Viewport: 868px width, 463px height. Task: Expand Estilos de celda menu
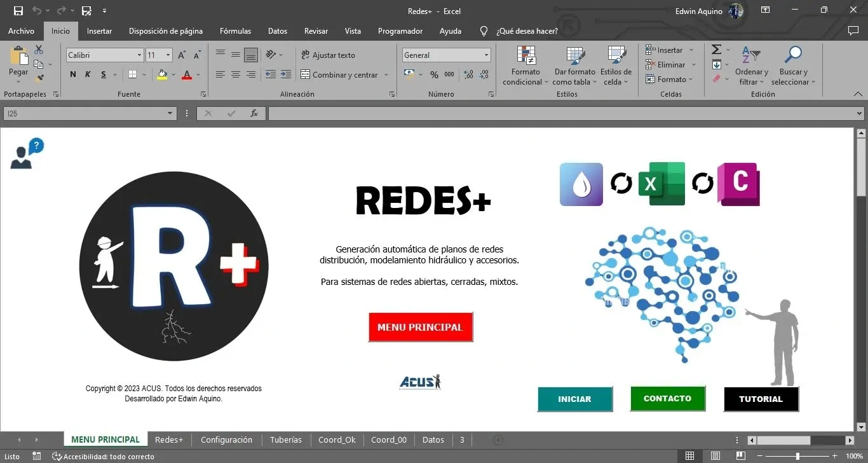point(616,66)
